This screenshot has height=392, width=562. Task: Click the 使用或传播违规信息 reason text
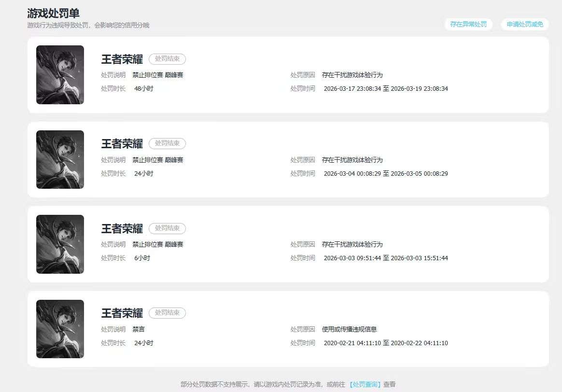pyautogui.click(x=350, y=329)
